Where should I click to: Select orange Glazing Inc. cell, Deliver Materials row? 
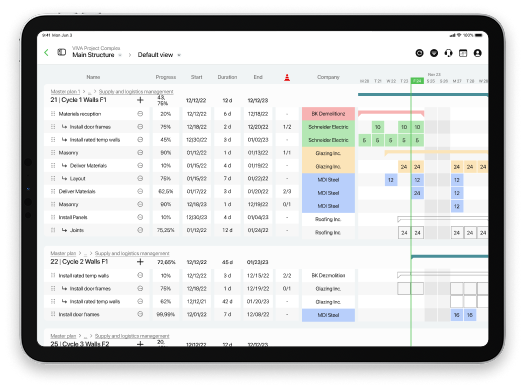(x=328, y=166)
